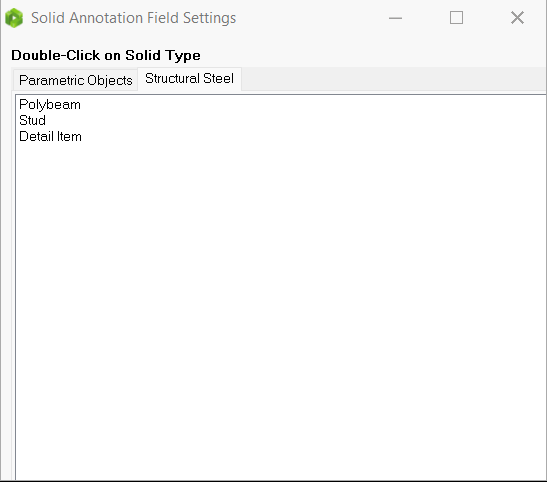Minimize the Solid Annotation Field Settings window

[395, 18]
